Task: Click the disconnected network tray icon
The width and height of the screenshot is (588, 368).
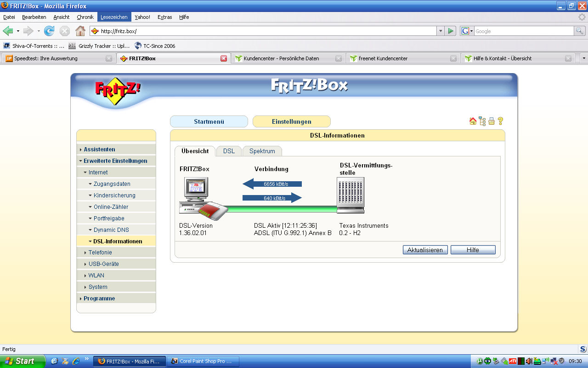Action: click(554, 361)
